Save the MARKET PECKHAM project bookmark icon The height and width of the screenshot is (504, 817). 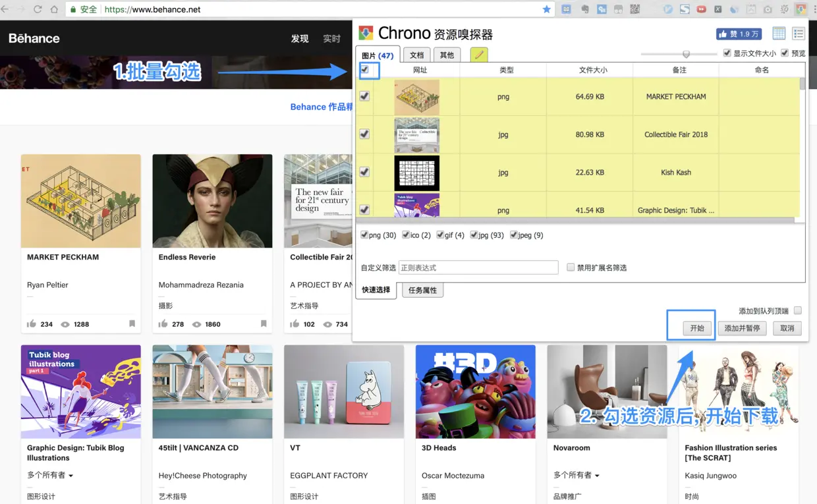point(132,323)
